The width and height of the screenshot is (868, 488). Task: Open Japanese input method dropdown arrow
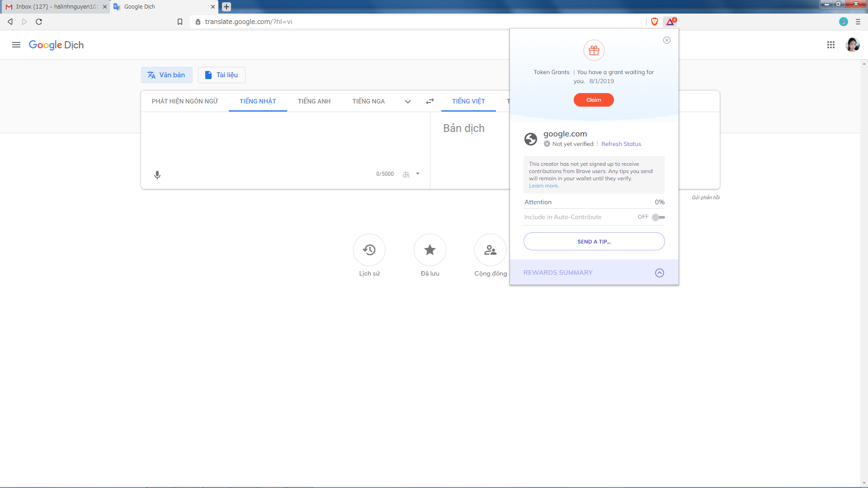coord(418,174)
